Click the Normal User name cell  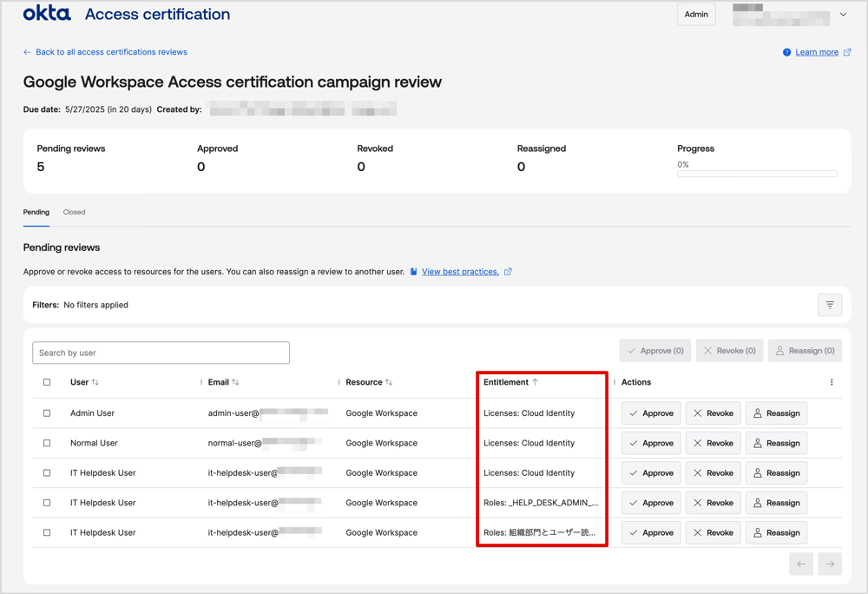pyautogui.click(x=94, y=443)
